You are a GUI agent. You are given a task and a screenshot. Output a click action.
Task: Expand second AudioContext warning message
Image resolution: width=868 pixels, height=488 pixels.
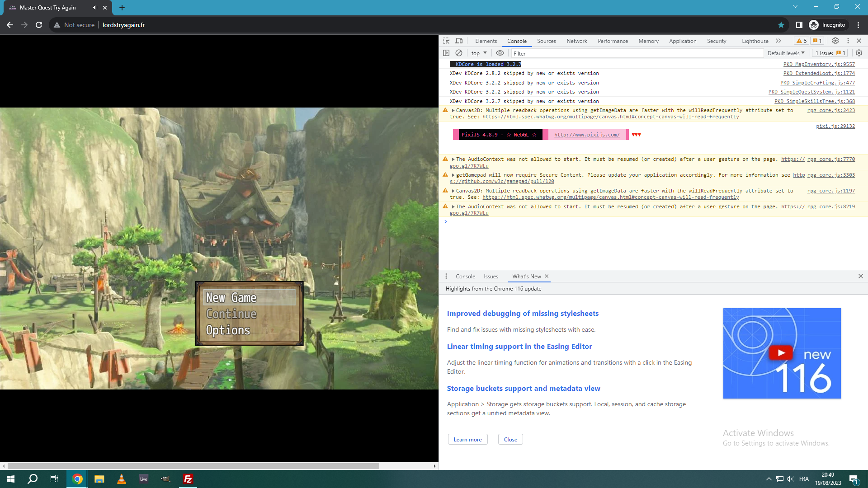click(x=453, y=206)
